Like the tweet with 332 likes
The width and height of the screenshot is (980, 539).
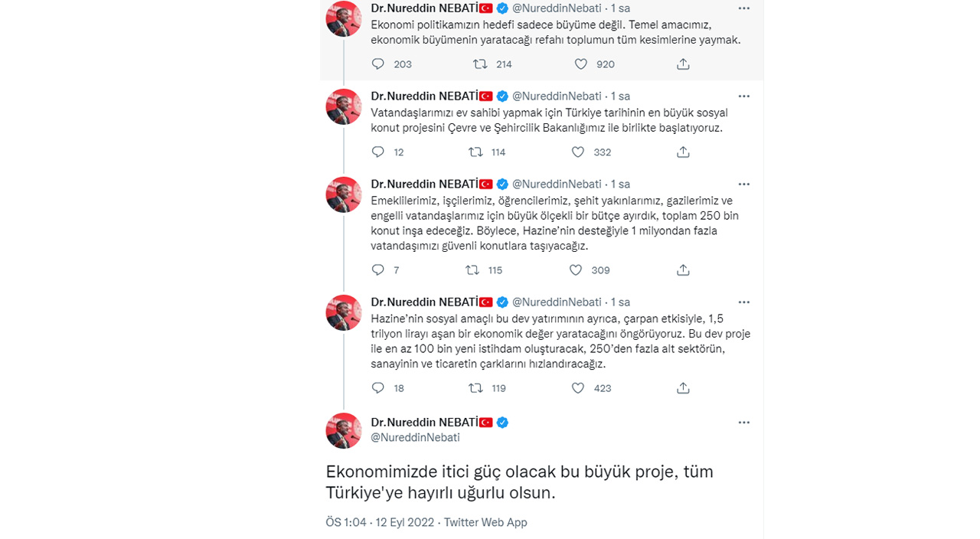click(577, 152)
